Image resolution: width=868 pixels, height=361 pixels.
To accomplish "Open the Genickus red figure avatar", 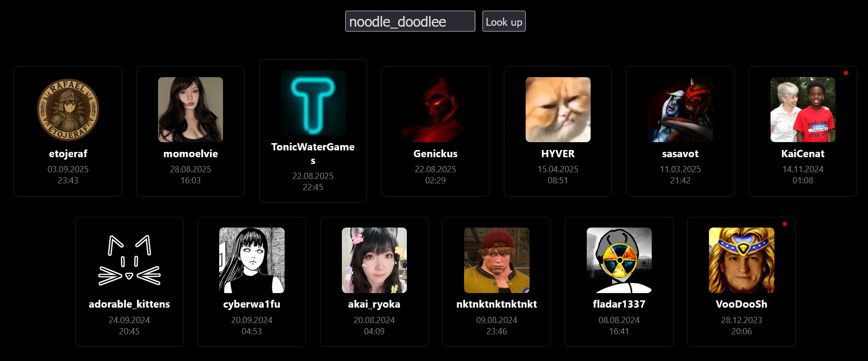I will (x=435, y=110).
